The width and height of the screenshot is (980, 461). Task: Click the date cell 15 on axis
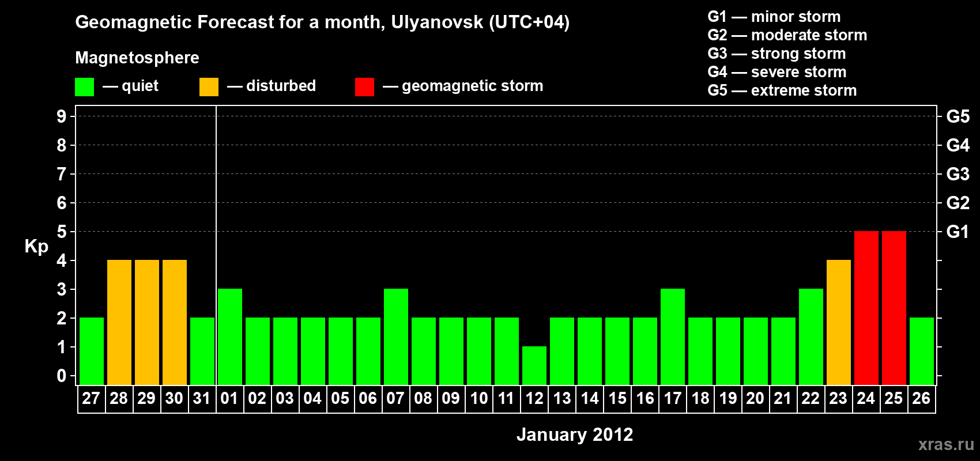point(617,399)
